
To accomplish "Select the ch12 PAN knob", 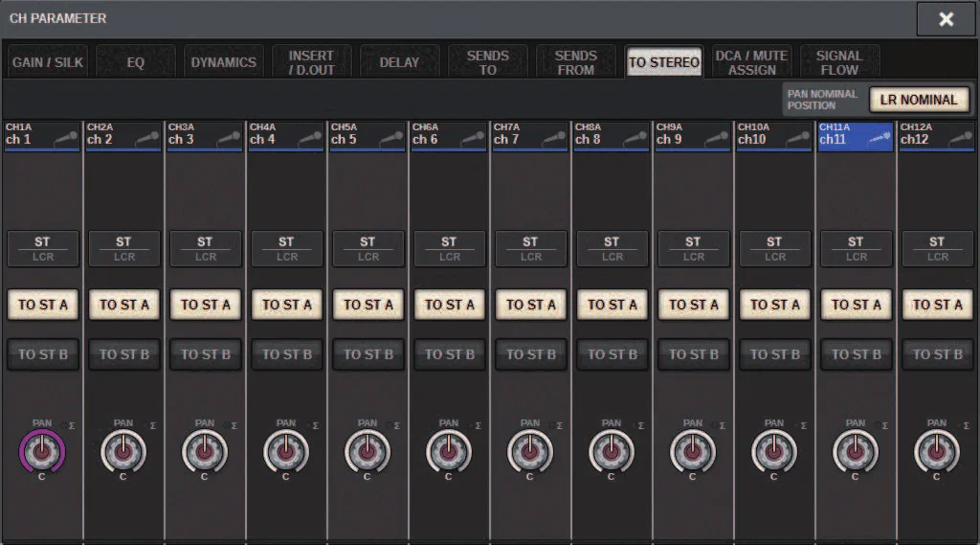I will [x=936, y=451].
